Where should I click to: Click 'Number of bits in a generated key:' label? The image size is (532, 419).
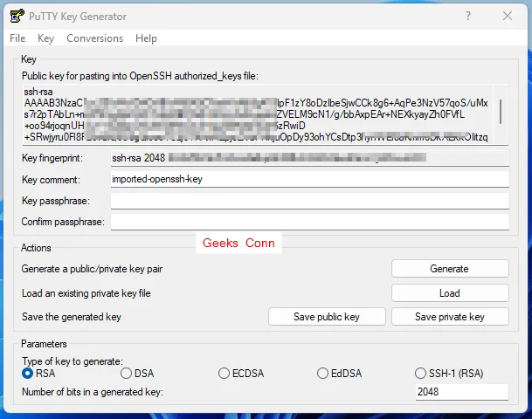(93, 392)
